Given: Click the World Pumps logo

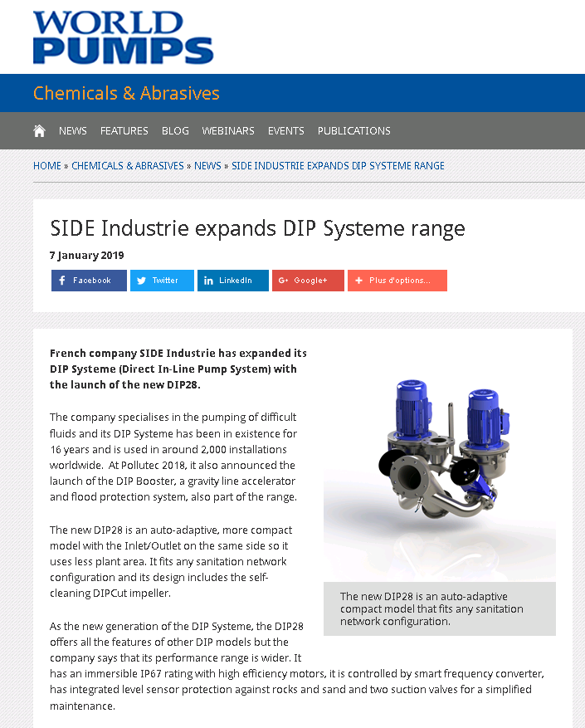Looking at the screenshot, I should click(123, 37).
